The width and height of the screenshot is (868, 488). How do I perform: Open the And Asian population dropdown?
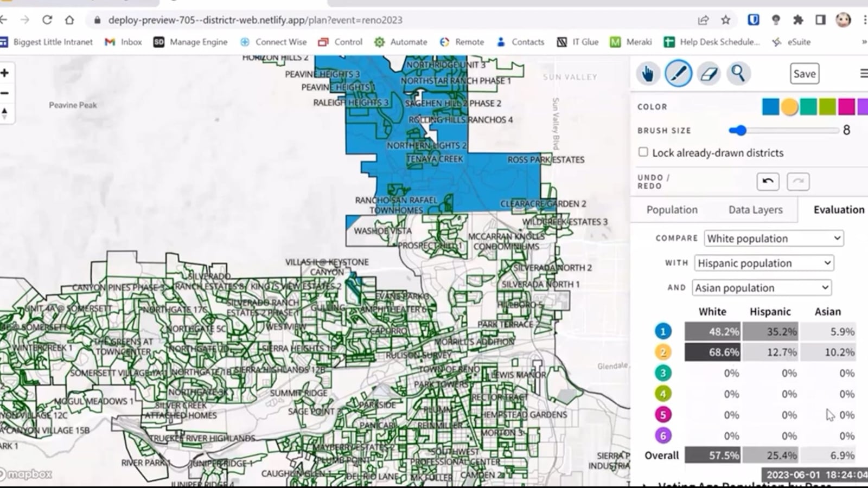(x=762, y=288)
